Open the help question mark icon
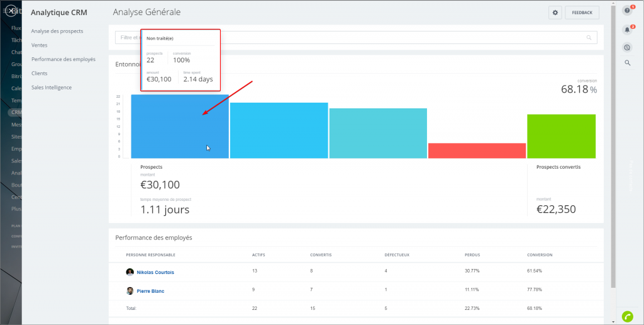This screenshot has height=325, width=644. click(627, 11)
